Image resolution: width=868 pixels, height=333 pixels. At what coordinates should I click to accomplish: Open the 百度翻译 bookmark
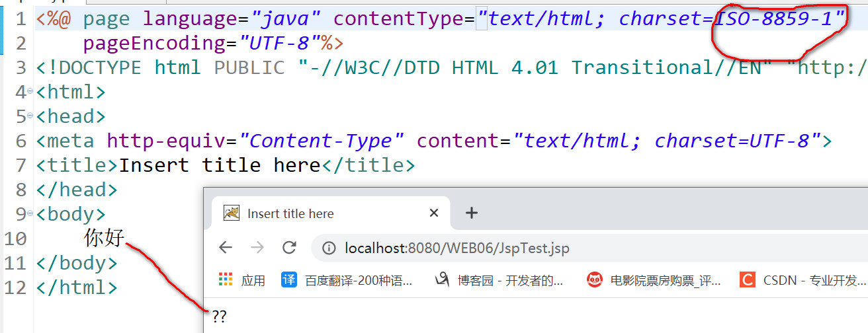347,280
